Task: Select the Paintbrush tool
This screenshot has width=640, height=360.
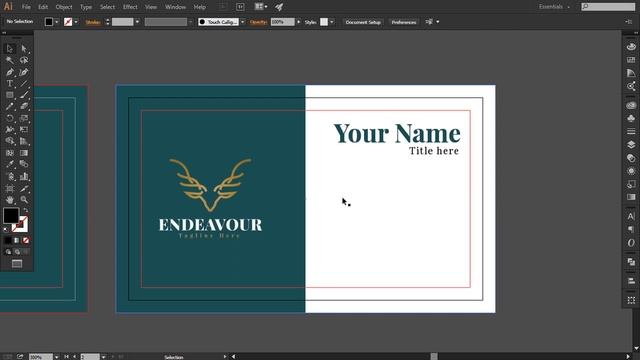Action: tap(24, 95)
